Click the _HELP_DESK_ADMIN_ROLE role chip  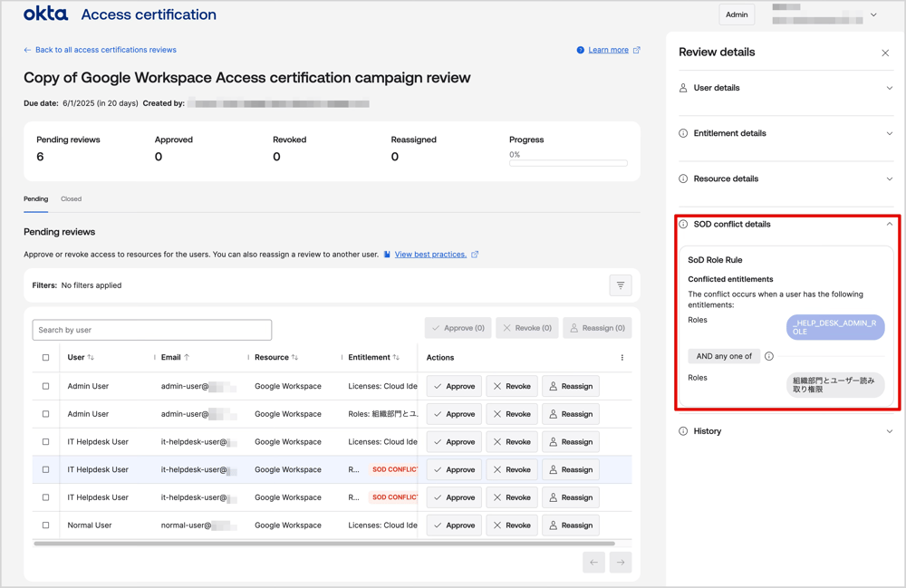tap(835, 327)
